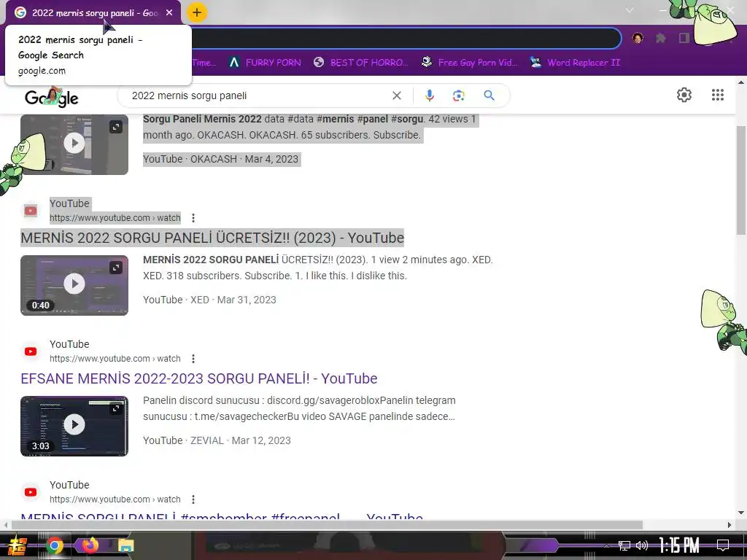Open the 'BEST OF HORRO...' bookmark

pyautogui.click(x=361, y=63)
